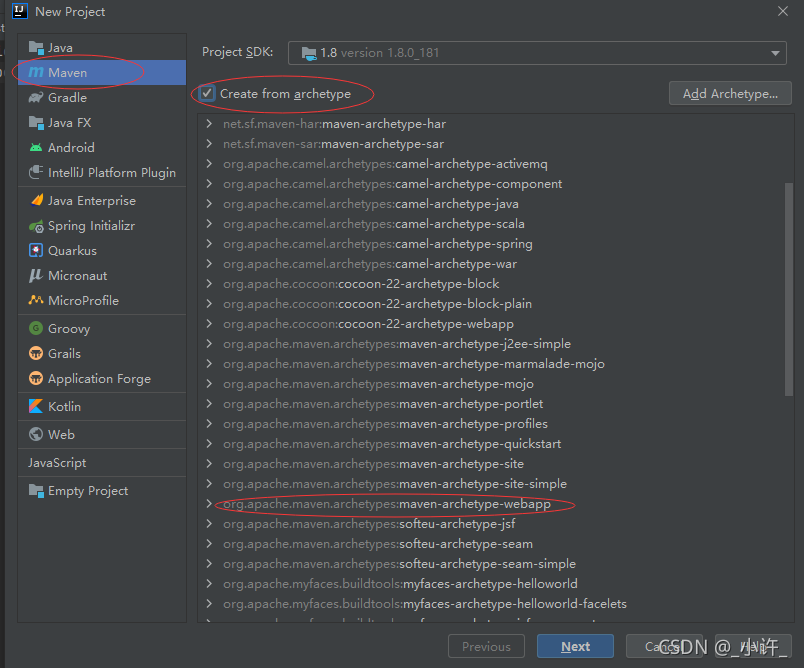Select myfaces-archetype-helloworld-facelets entry
Screen dimensions: 804x668
coord(425,603)
